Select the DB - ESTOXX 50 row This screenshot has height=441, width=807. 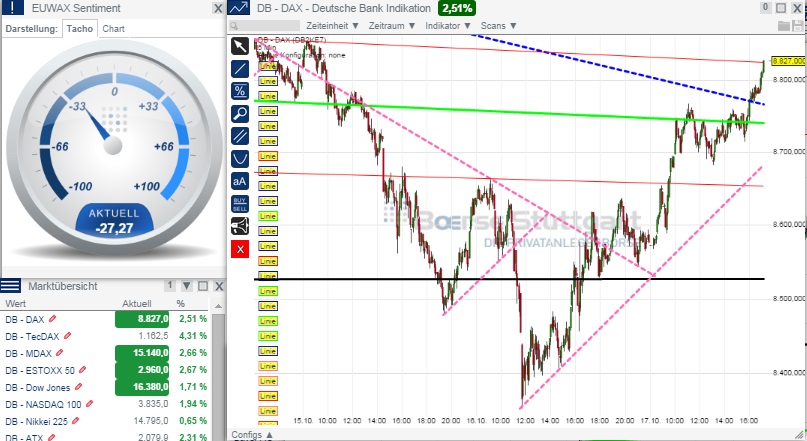[x=106, y=370]
